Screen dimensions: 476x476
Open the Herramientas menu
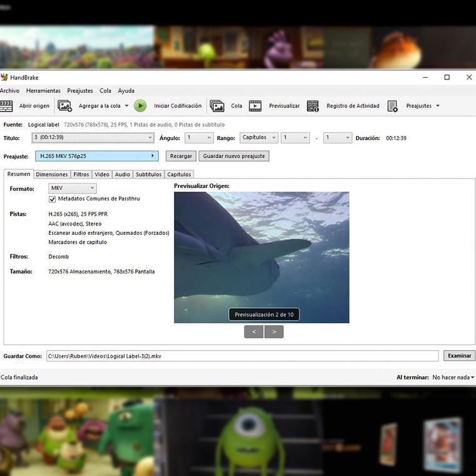(x=43, y=91)
